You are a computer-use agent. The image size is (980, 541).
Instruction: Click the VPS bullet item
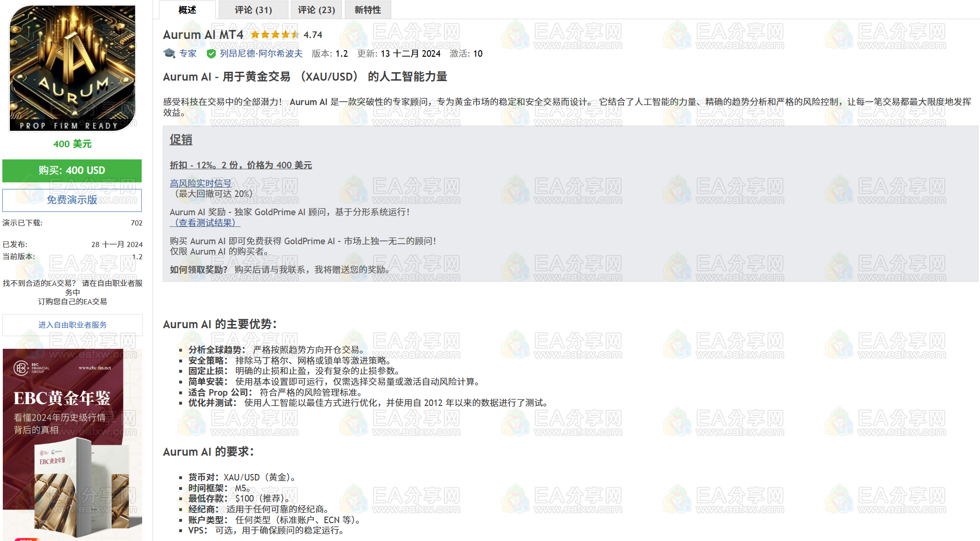[x=266, y=530]
